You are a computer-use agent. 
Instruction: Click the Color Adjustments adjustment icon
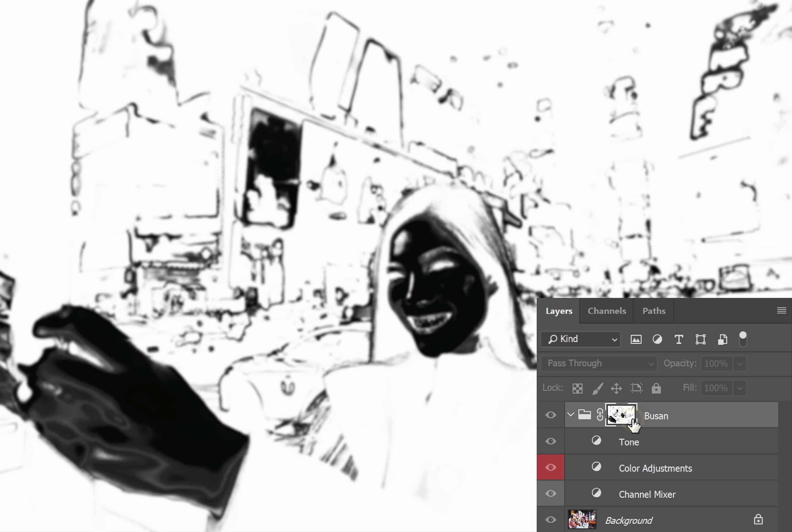(596, 467)
